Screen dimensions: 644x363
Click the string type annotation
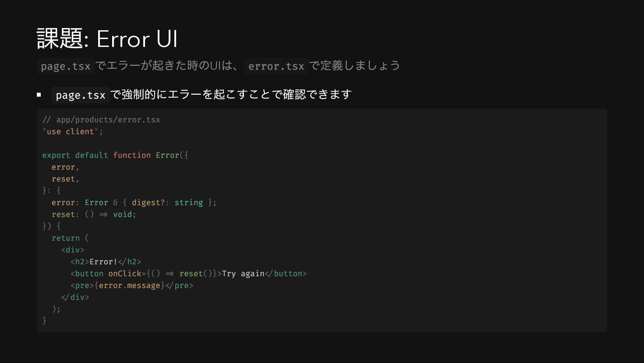189,203
